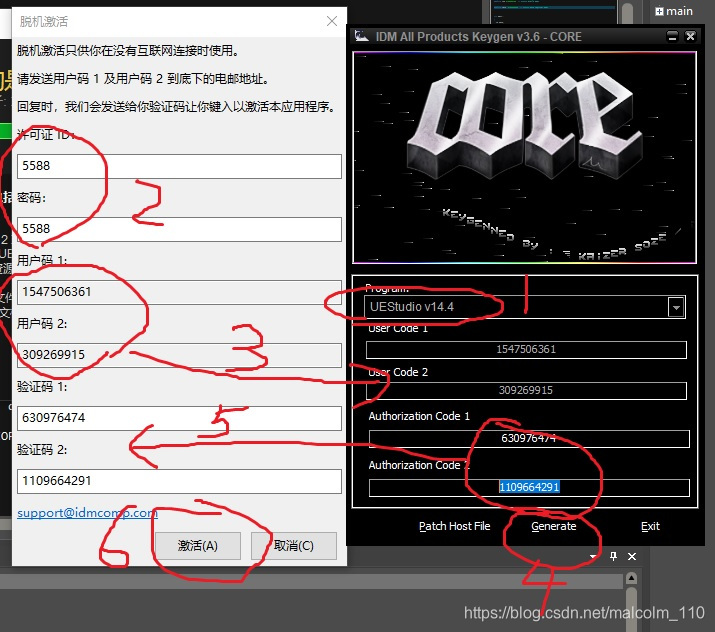
Task: Click the 密码 password field
Action: [179, 229]
